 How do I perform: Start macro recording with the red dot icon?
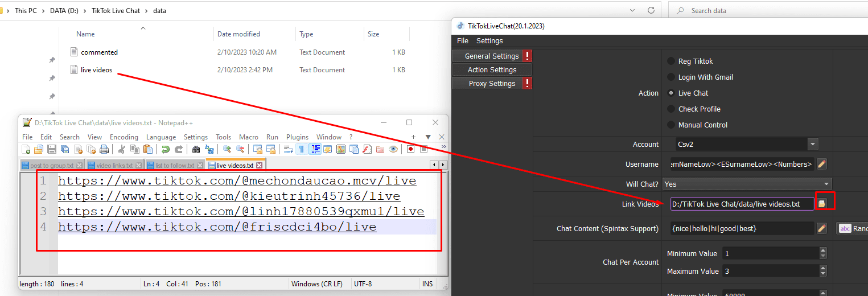[410, 149]
